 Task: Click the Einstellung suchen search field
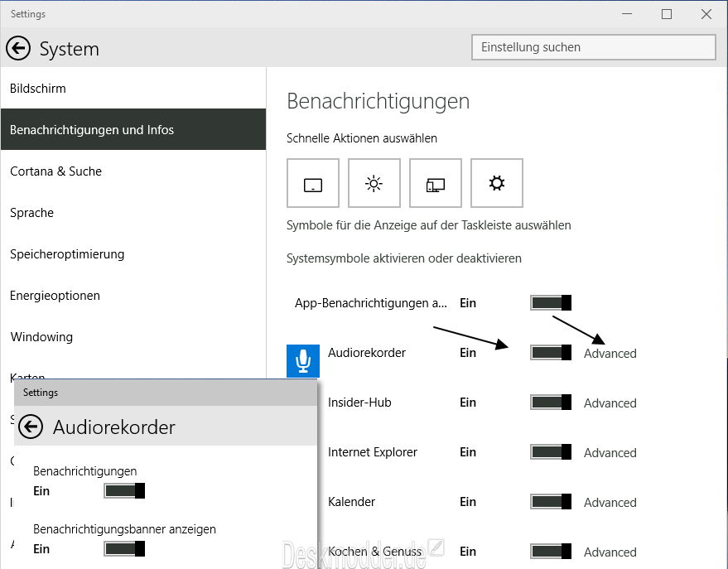click(x=593, y=47)
